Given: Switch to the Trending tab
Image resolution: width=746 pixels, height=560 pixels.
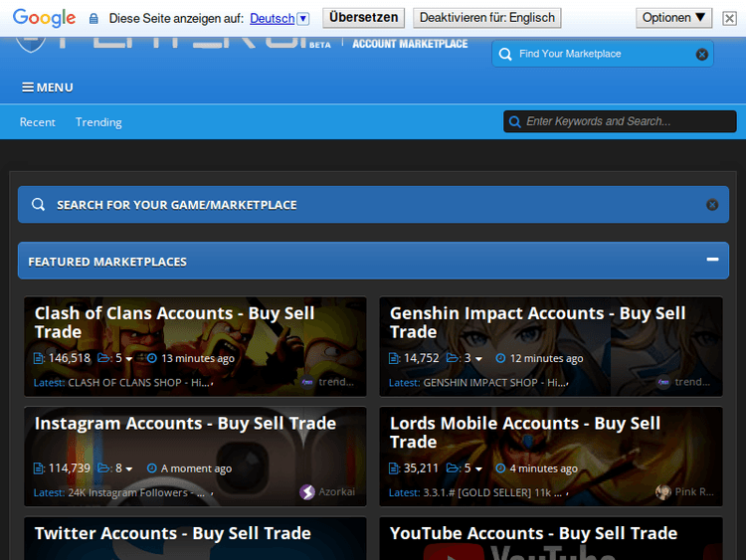Looking at the screenshot, I should pos(98,122).
